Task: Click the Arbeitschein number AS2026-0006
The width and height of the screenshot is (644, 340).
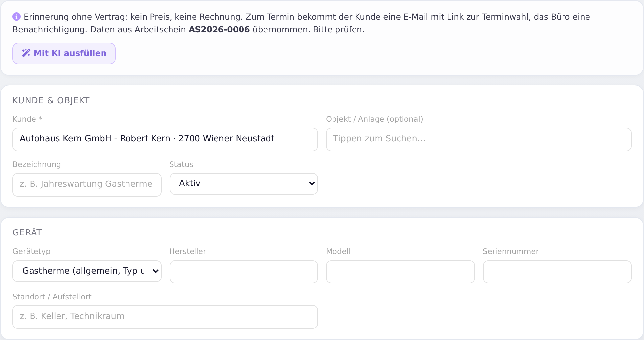Action: point(219,29)
